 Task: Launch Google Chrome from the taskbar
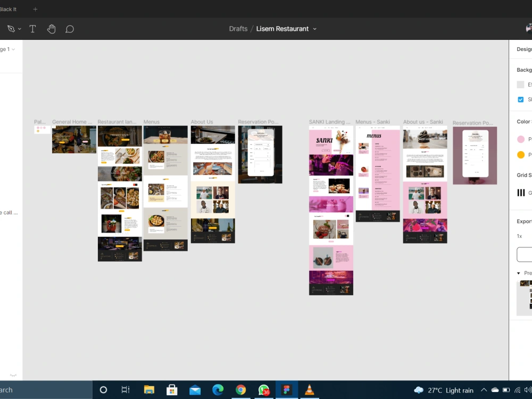coord(240,390)
